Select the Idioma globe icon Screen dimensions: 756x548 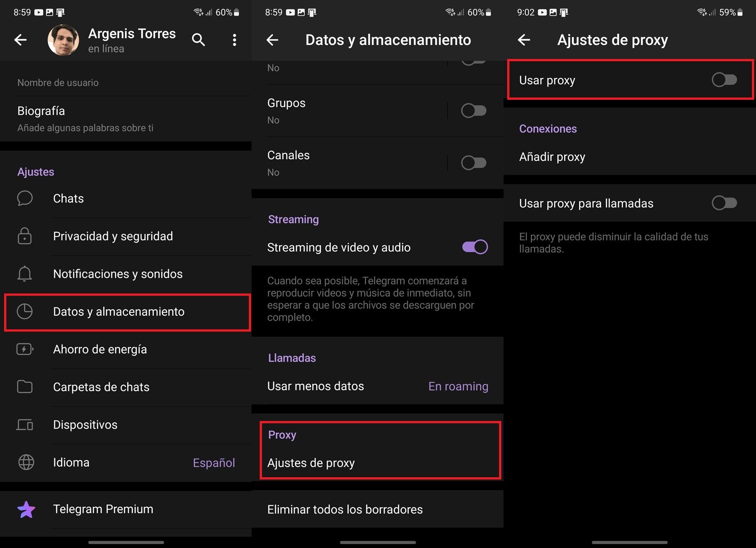pyautogui.click(x=25, y=462)
